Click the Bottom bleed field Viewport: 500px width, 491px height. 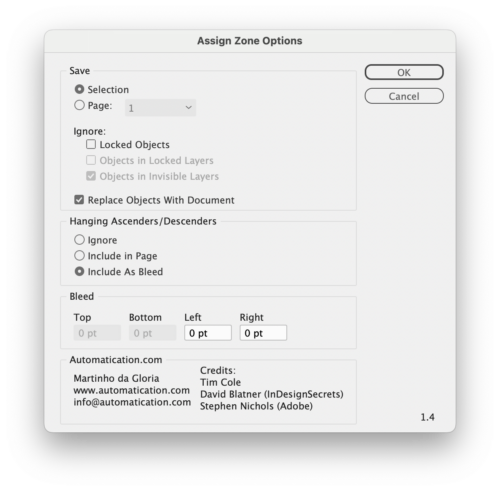click(x=152, y=333)
